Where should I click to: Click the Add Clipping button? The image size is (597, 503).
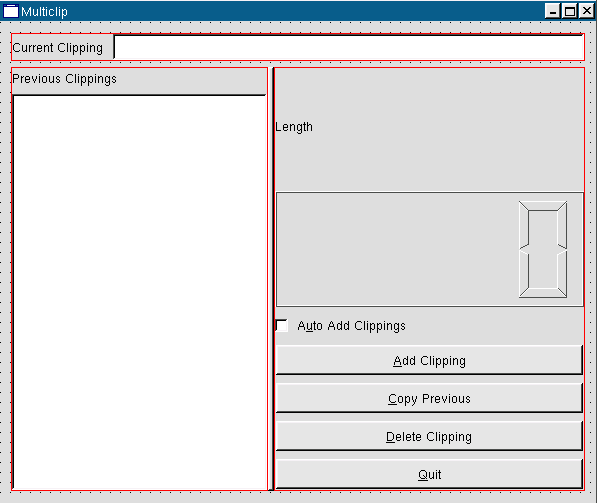[429, 360]
